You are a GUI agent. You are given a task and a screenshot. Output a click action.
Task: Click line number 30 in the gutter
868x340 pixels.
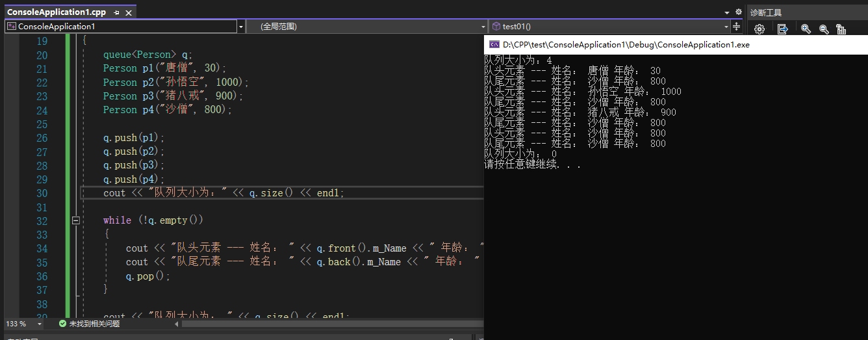point(42,193)
